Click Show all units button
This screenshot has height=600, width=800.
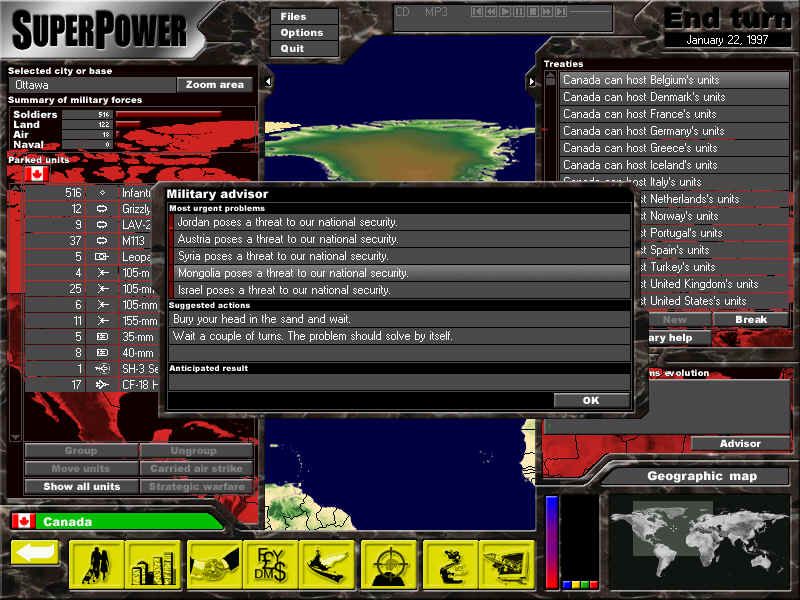coord(82,486)
